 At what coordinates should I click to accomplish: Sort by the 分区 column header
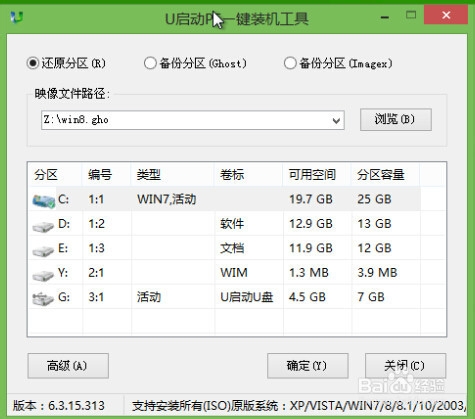click(x=46, y=175)
